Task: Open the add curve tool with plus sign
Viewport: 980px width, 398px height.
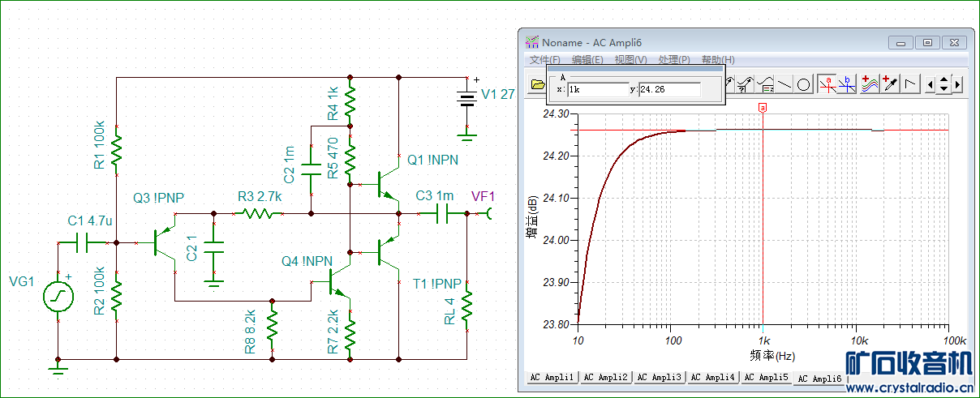Action: (x=870, y=83)
